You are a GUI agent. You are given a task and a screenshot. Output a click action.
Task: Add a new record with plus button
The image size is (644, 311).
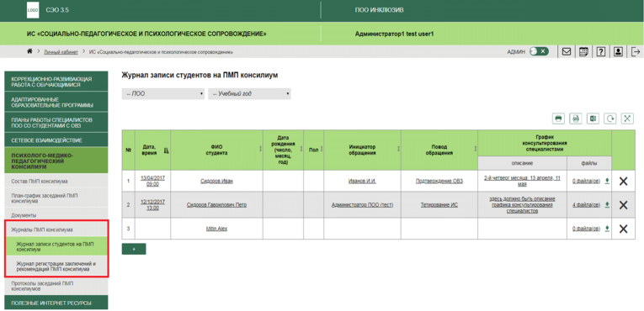click(134, 249)
